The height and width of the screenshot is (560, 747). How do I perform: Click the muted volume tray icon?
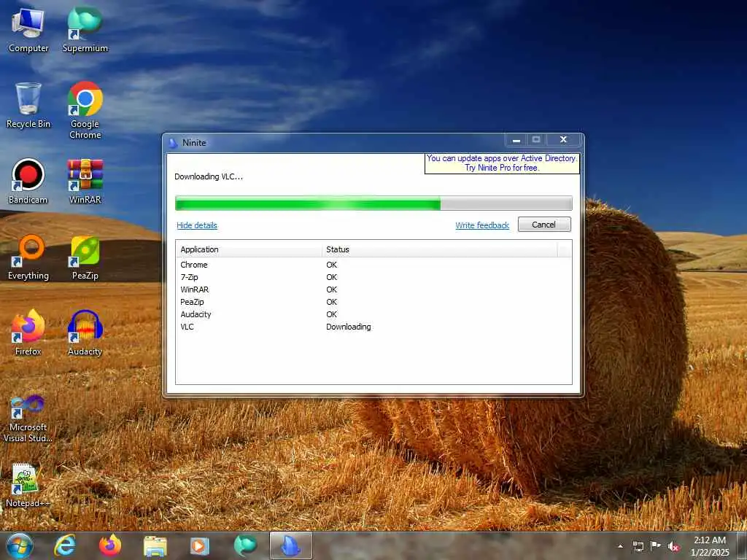[x=673, y=546]
